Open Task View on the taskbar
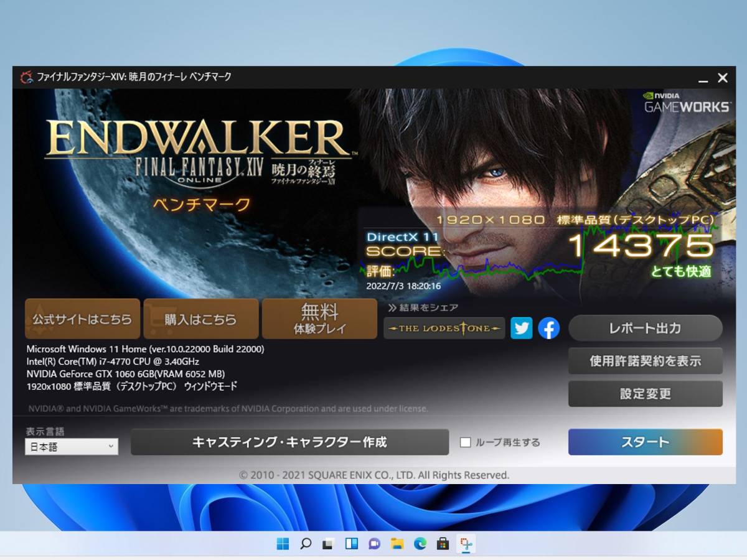The width and height of the screenshot is (747, 560). (x=328, y=544)
